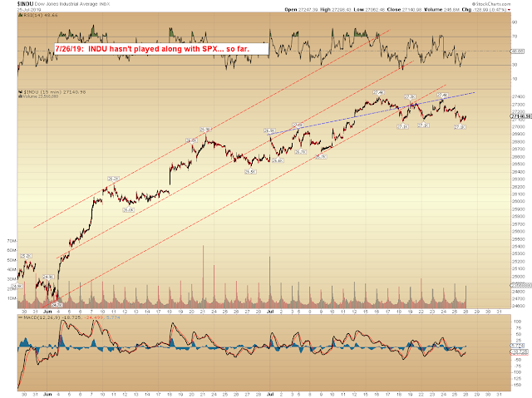Click the 40M label on volume axis
The height and width of the screenshot is (398, 532).
click(x=11, y=270)
